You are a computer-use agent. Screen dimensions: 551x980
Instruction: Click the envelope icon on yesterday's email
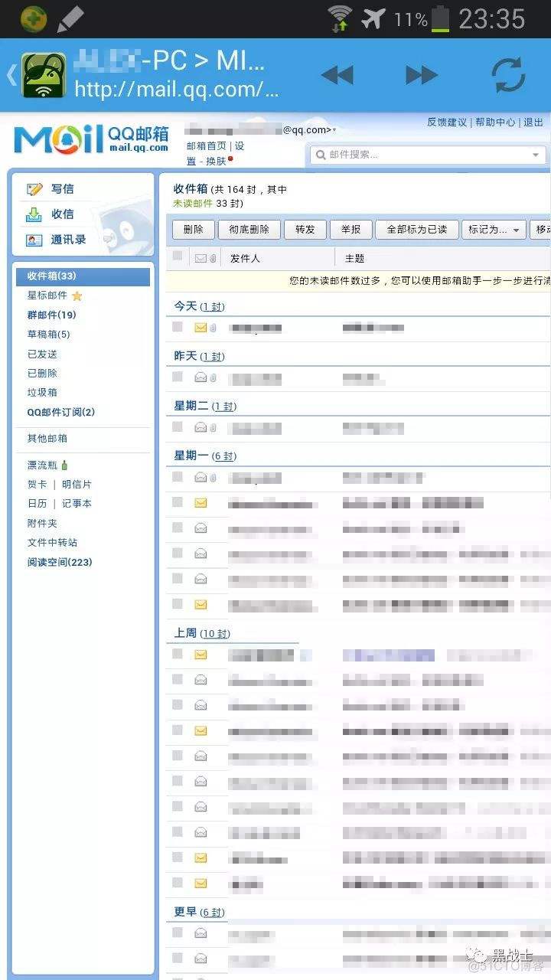201,377
